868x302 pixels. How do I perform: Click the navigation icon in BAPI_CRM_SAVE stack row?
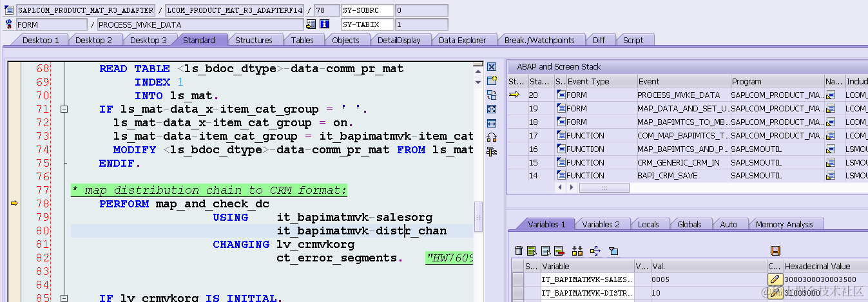pyautogui.click(x=830, y=176)
